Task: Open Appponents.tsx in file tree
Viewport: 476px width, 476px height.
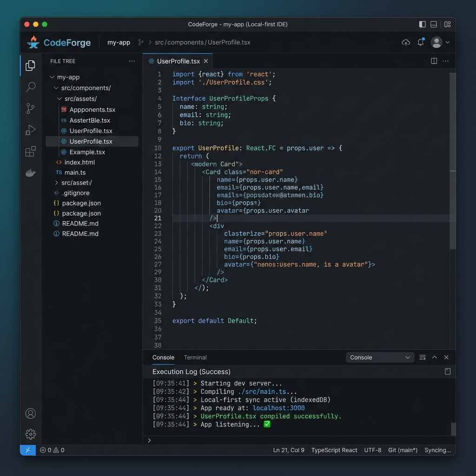Action: pos(92,110)
